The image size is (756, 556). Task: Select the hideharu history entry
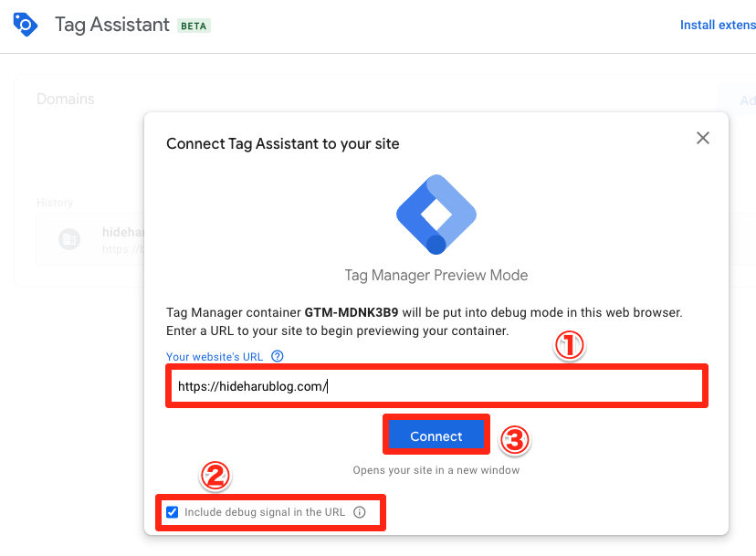[90, 239]
